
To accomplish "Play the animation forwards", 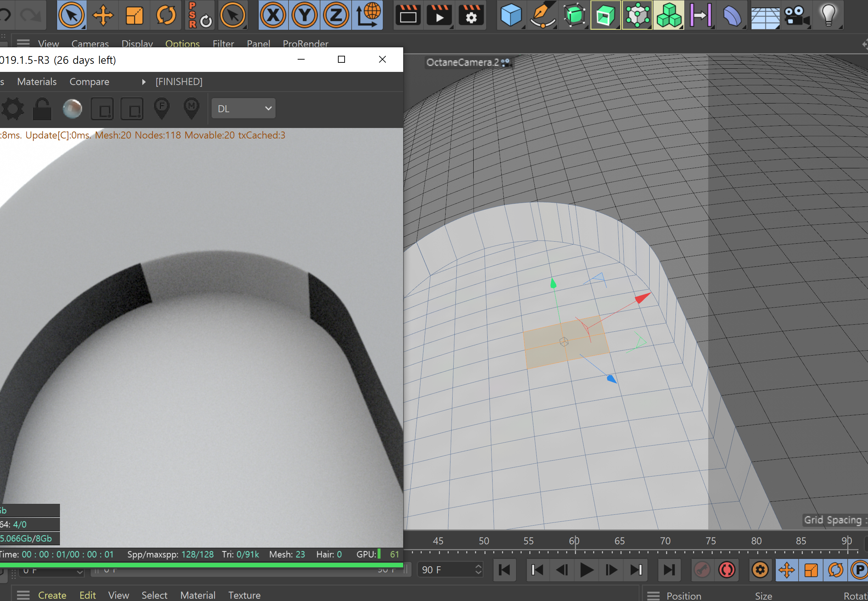I will (x=586, y=570).
